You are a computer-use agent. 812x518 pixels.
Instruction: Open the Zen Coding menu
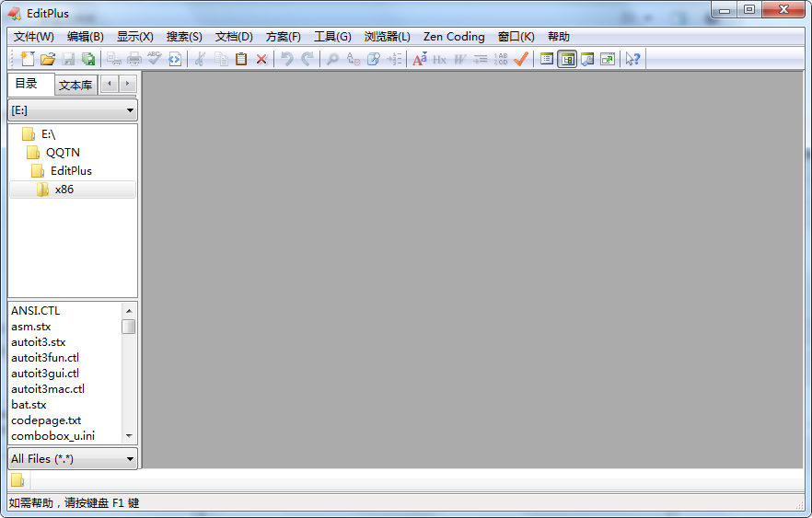pyautogui.click(x=454, y=37)
